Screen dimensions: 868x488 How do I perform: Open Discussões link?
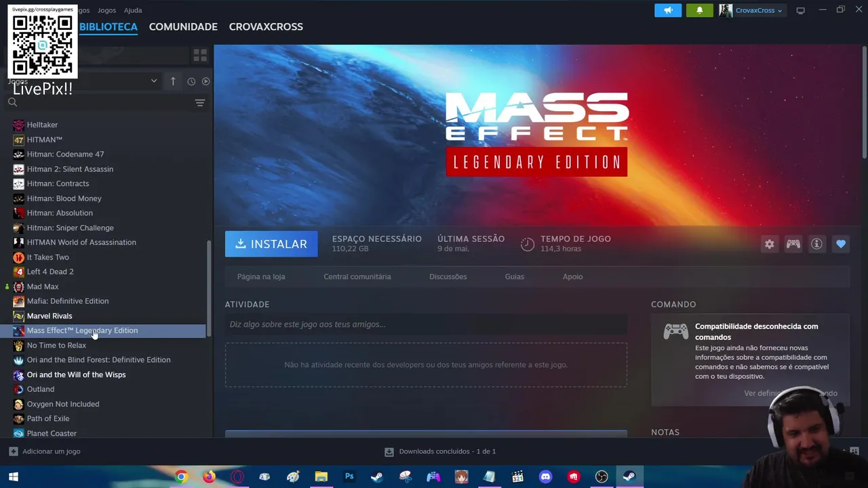click(x=448, y=277)
